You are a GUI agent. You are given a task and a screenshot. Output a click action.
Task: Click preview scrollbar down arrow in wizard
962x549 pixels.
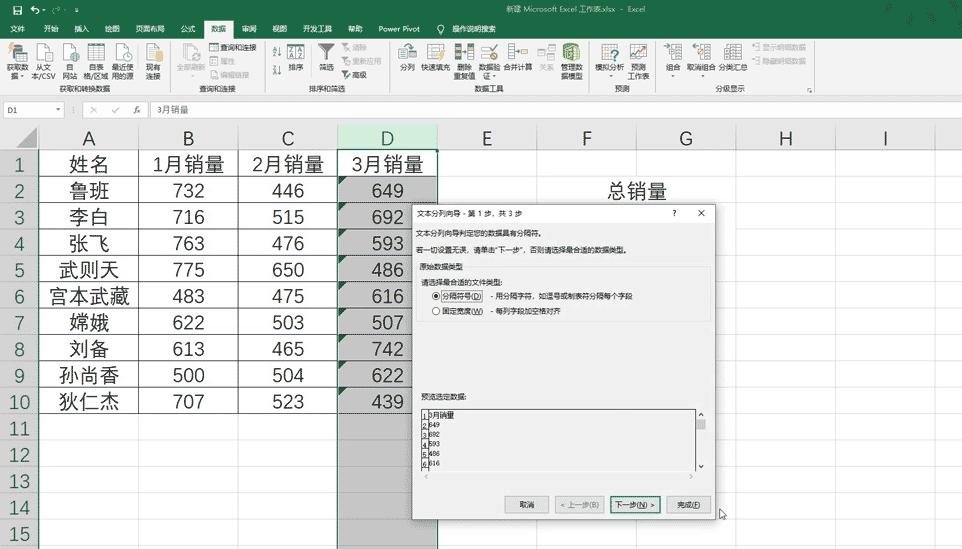701,466
